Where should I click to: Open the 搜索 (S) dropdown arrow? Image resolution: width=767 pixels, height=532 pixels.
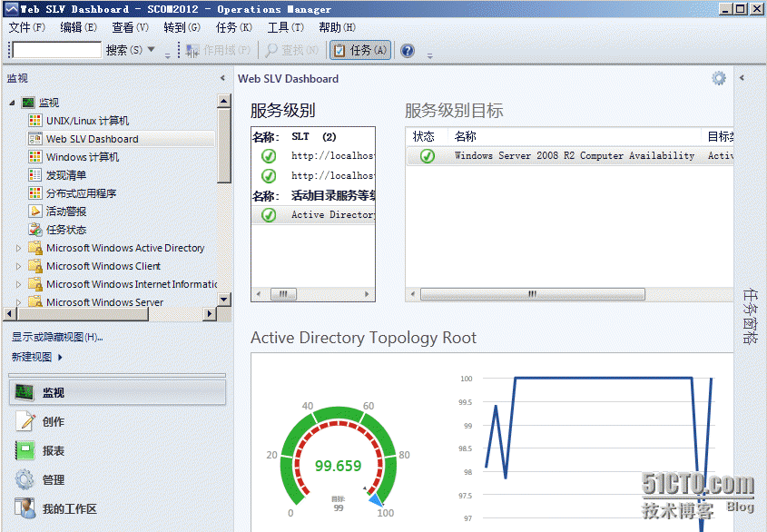152,49
